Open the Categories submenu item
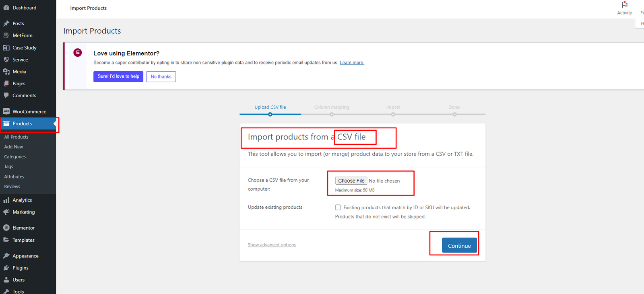The height and width of the screenshot is (294, 644). 15,157
